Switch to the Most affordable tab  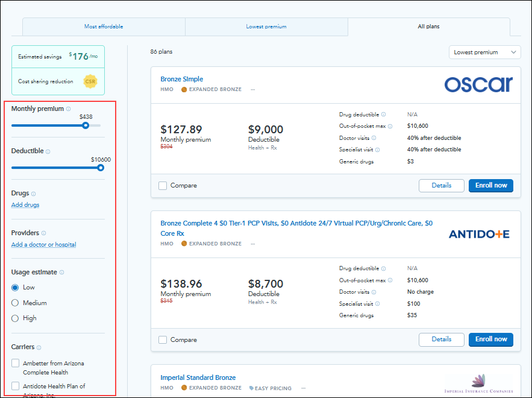(x=104, y=27)
